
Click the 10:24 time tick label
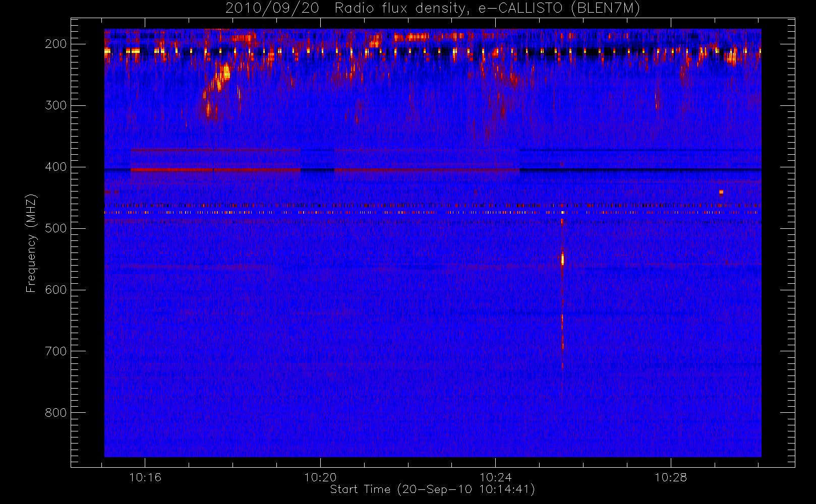coord(495,477)
